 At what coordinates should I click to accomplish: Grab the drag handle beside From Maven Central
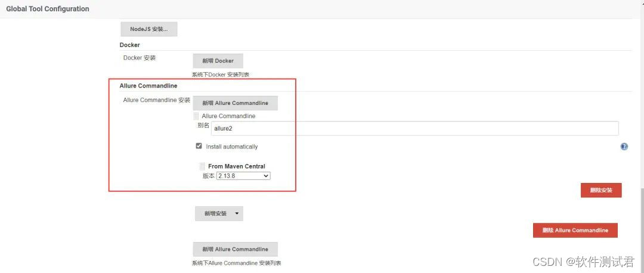coord(202,166)
